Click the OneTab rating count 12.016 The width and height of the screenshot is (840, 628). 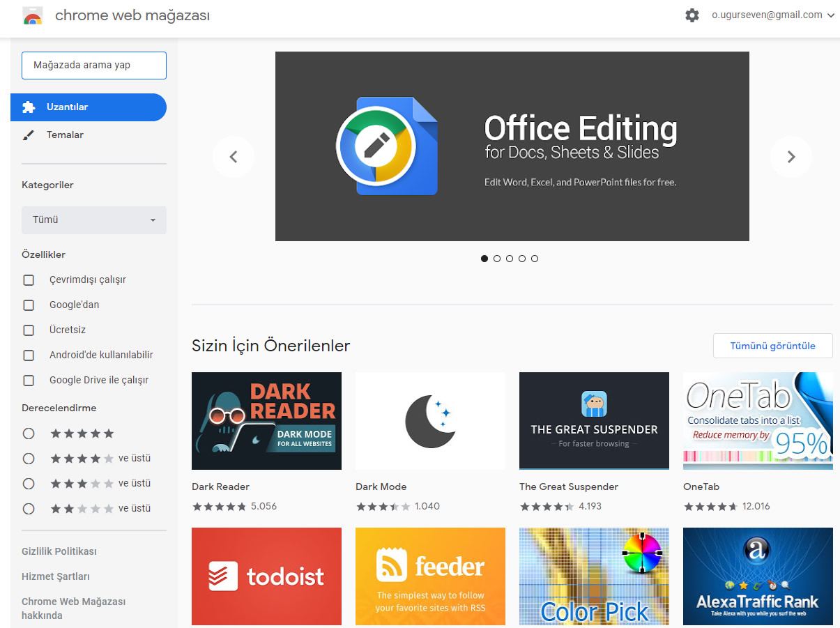coord(756,506)
